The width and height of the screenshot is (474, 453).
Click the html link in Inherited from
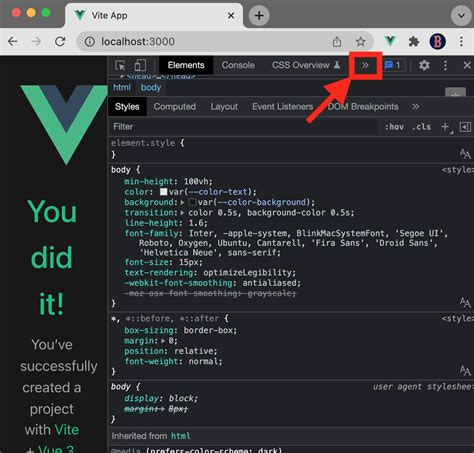click(x=181, y=436)
